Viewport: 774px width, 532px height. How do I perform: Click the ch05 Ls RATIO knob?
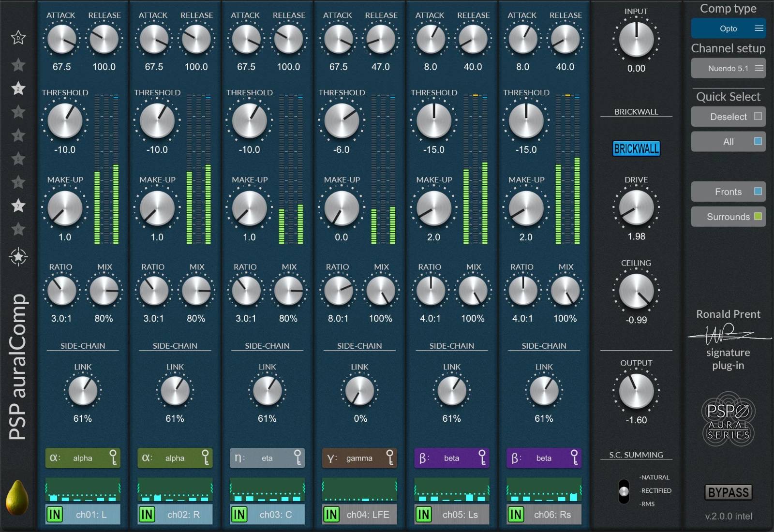[431, 291]
